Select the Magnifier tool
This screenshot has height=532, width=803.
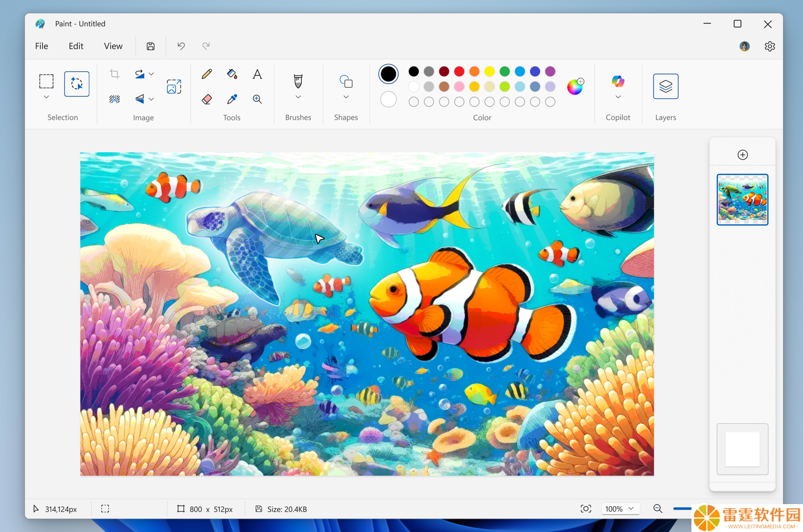pos(257,99)
